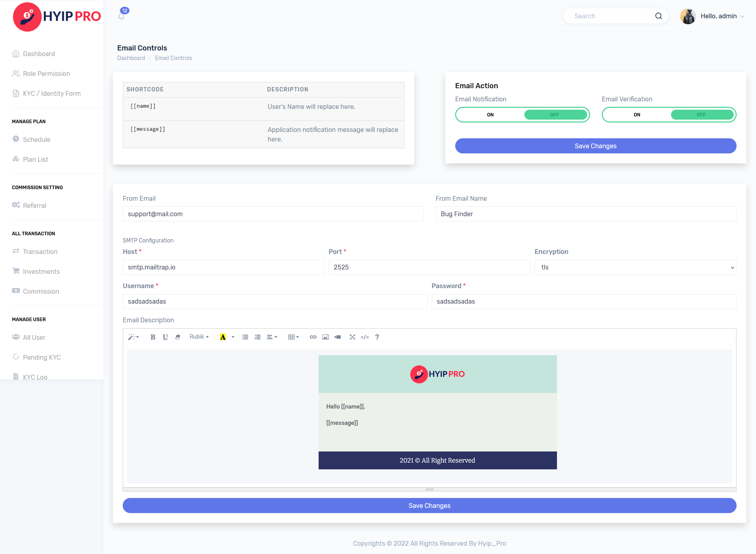756x554 pixels.
Task: Click the notification bell icon
Action: (122, 16)
